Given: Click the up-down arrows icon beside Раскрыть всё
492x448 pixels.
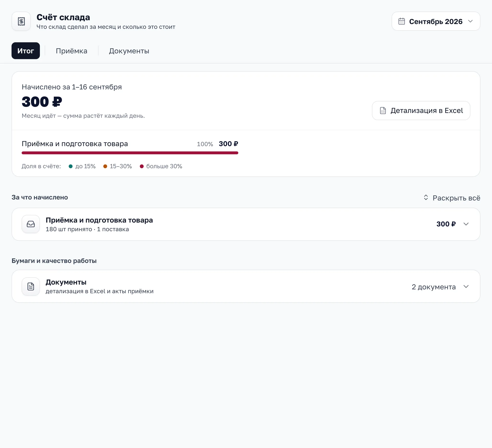Looking at the screenshot, I should click(x=426, y=198).
